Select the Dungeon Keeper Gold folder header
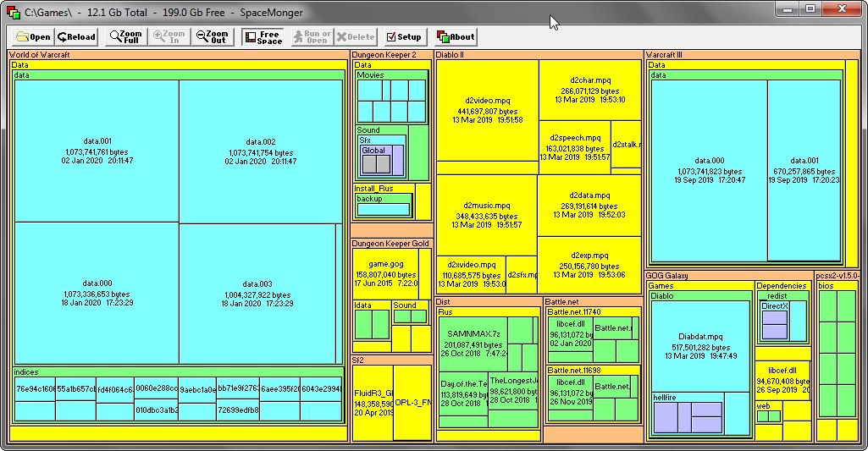The height and width of the screenshot is (451, 868). (x=390, y=244)
